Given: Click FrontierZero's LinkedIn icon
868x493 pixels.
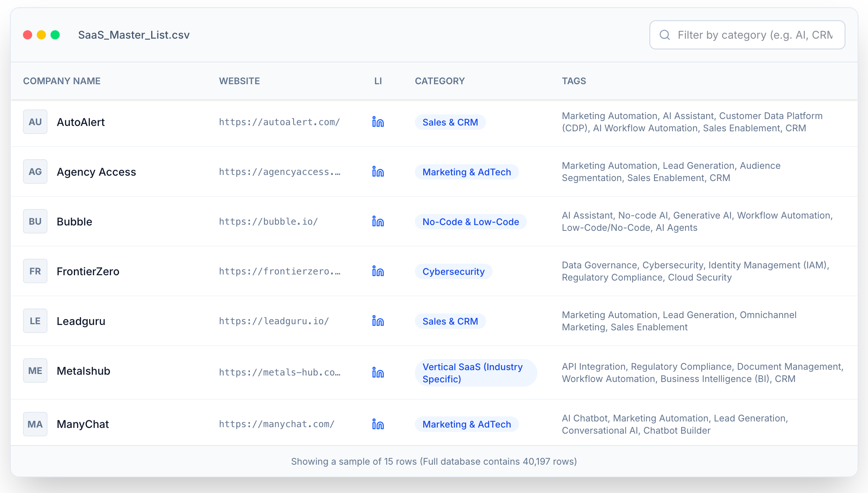Looking at the screenshot, I should tap(378, 271).
